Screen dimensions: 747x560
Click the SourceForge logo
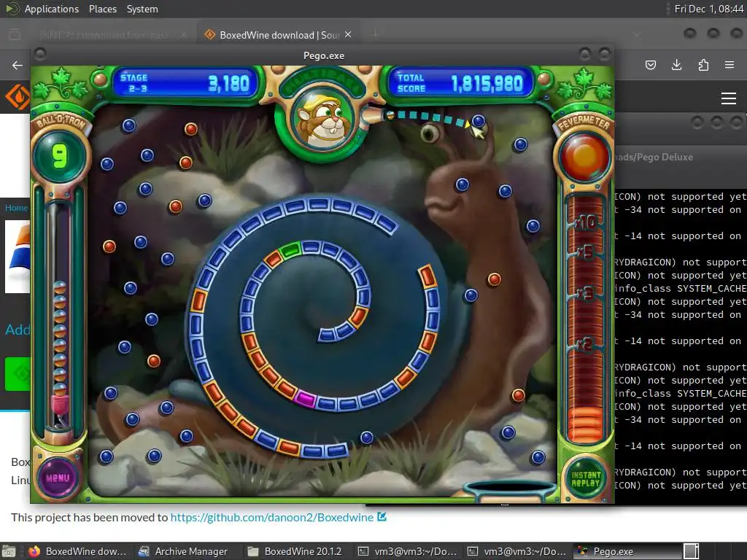pos(18,97)
